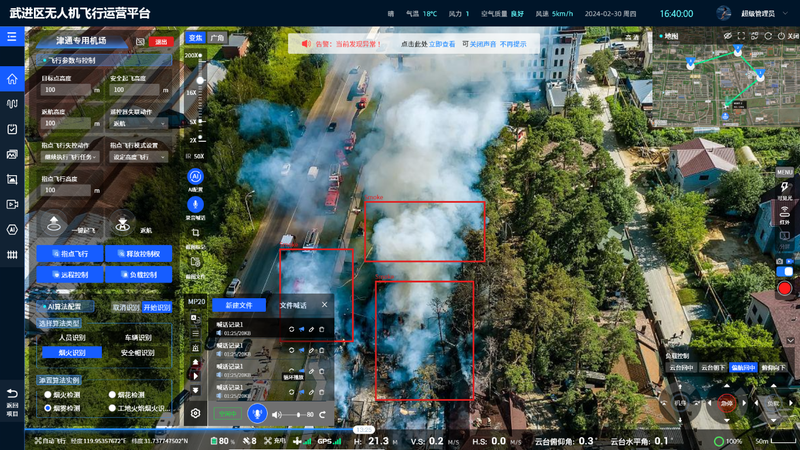Image resolution: width=800 pixels, height=450 pixels.
Task: Click the 立即查看 link in alert
Action: [x=442, y=44]
